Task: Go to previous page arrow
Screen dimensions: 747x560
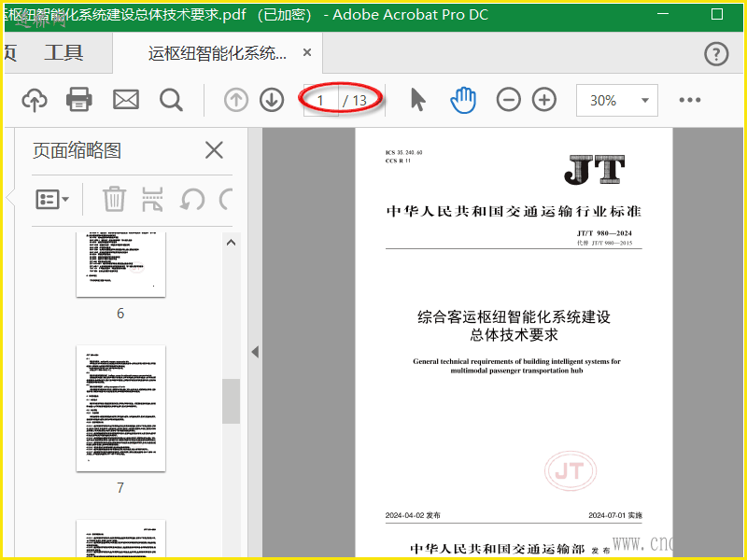Action: (x=236, y=100)
